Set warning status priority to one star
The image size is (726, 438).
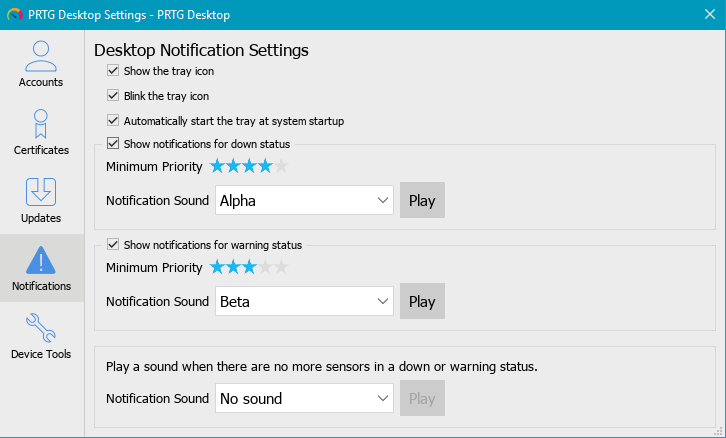[x=217, y=267]
